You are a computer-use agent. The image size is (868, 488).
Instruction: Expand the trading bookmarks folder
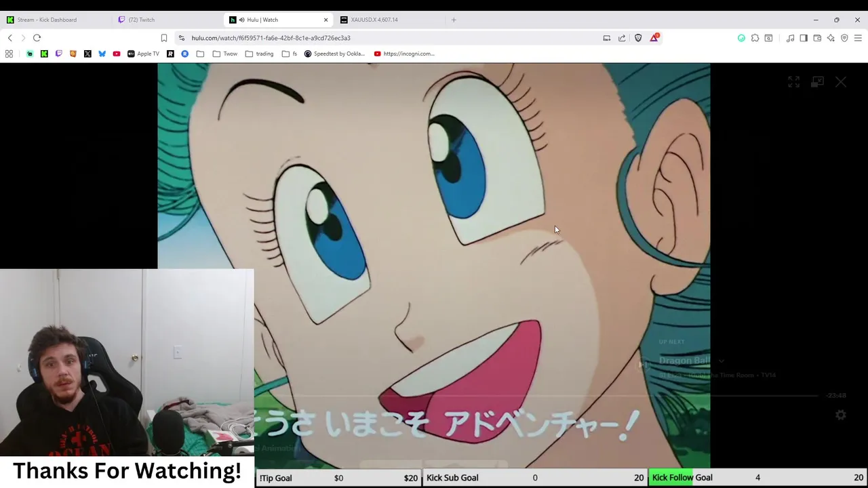259,54
